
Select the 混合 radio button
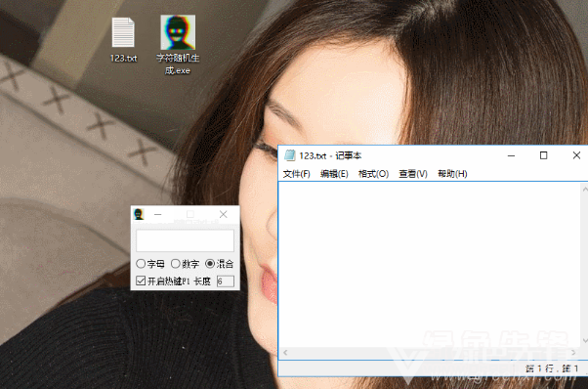click(x=220, y=264)
